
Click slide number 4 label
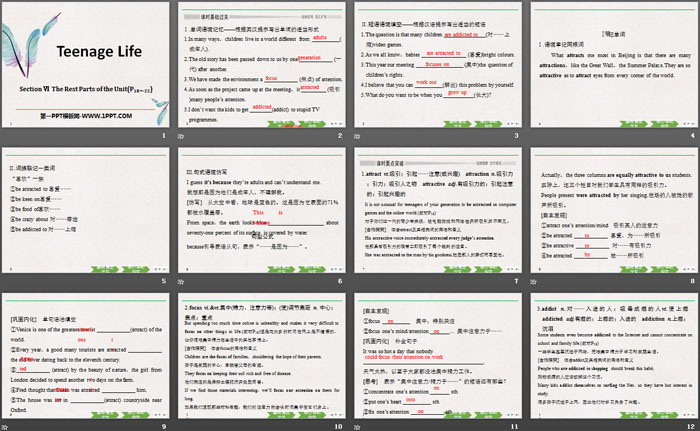(690, 135)
